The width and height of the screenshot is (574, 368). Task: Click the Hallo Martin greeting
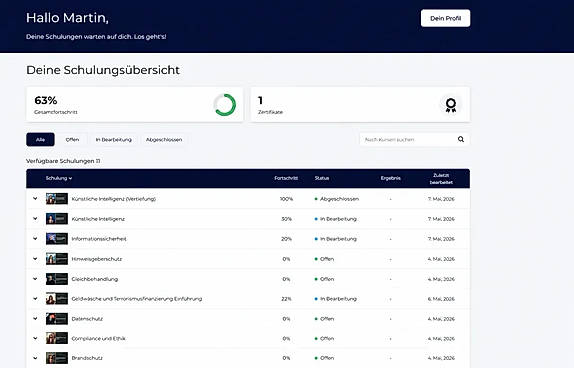click(67, 18)
